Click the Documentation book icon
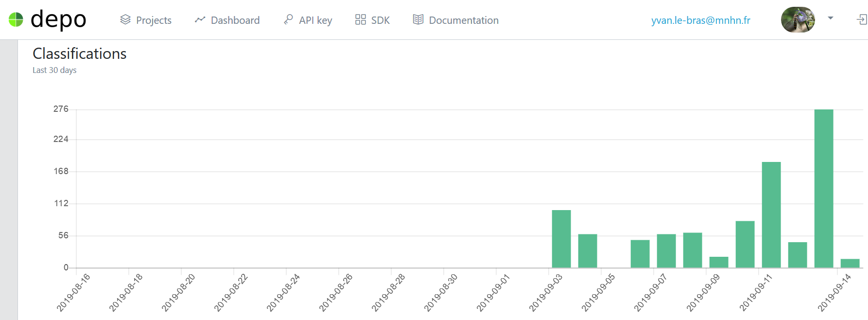Viewport: 868px width, 320px height. pyautogui.click(x=418, y=19)
